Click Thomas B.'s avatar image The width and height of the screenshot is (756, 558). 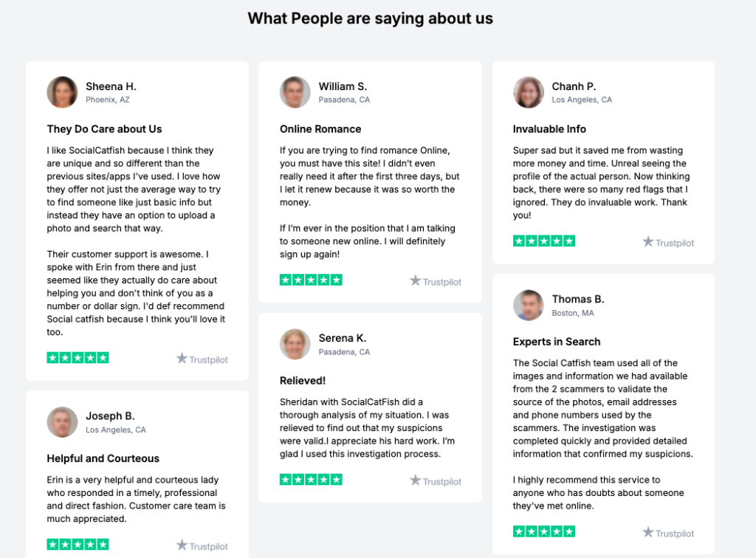529,305
